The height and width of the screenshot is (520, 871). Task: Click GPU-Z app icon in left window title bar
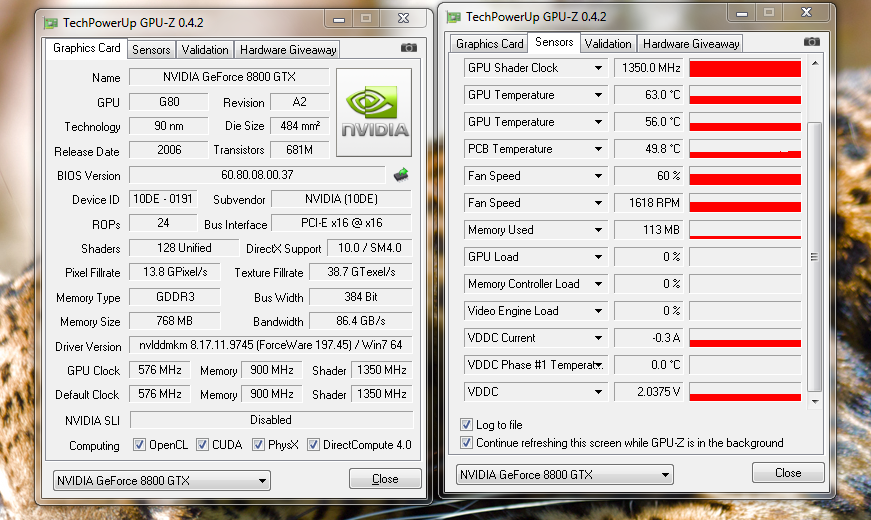51,23
